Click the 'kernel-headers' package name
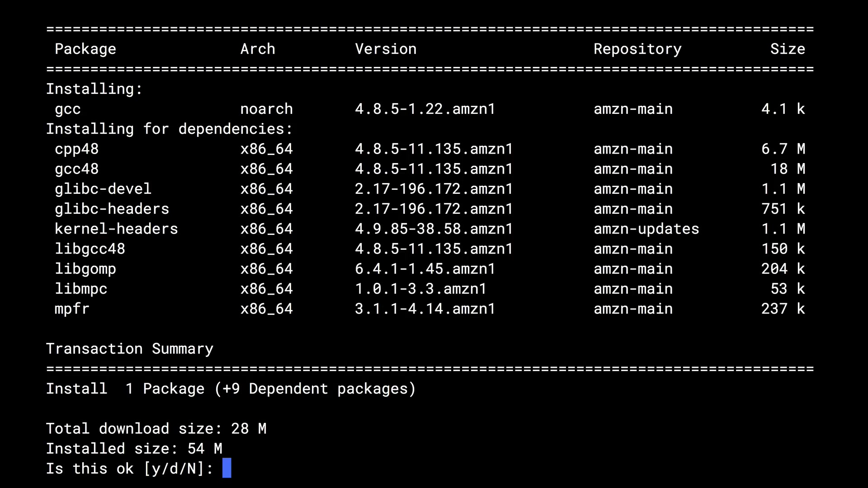This screenshot has height=488, width=868. 116,229
